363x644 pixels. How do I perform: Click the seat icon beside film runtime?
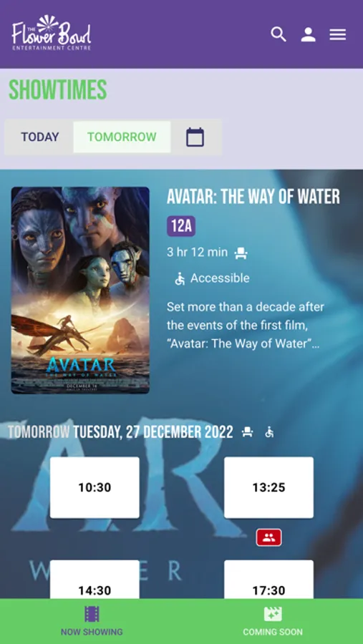241,253
